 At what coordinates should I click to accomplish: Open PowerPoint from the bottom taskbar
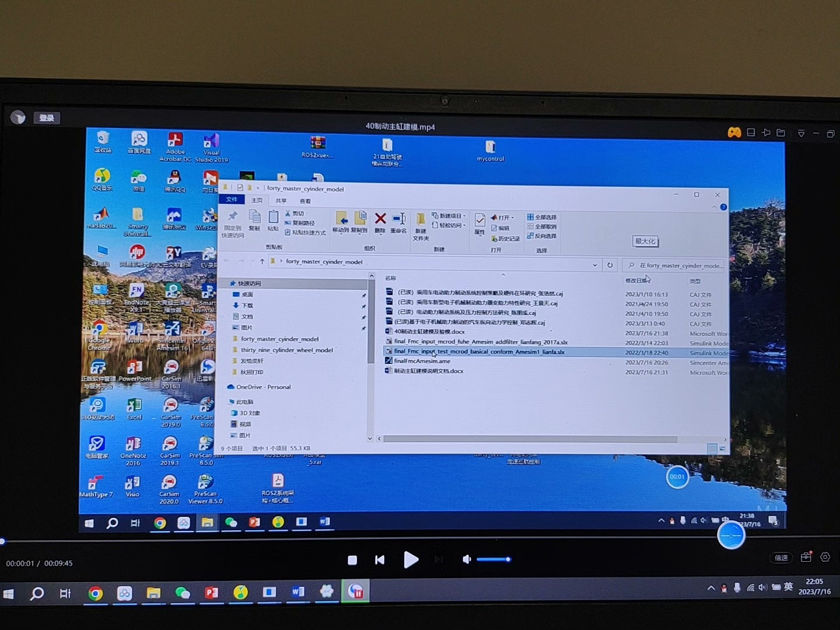pos(211,593)
